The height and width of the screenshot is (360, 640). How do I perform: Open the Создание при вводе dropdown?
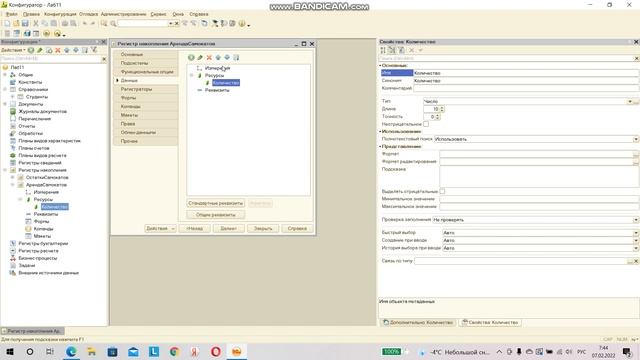coord(636,240)
